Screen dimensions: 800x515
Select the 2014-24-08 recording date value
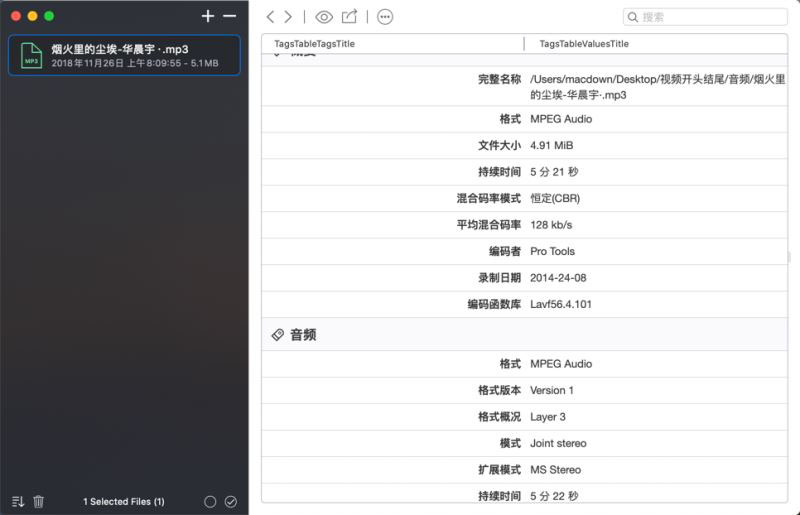click(x=558, y=278)
